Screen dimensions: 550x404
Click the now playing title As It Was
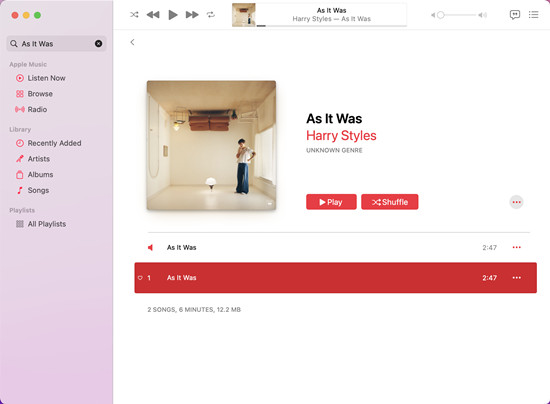[x=331, y=11]
